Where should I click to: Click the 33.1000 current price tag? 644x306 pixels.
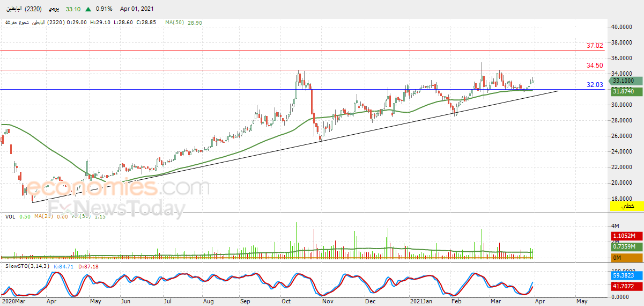[x=624, y=81]
